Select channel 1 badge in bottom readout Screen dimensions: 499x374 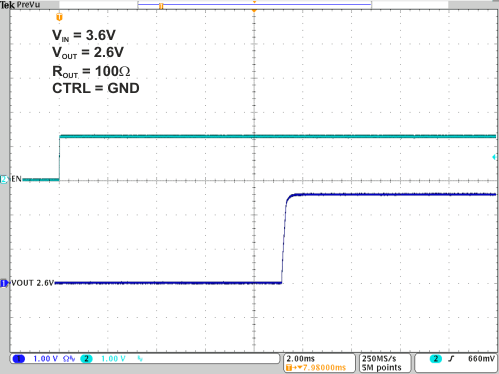[18, 359]
